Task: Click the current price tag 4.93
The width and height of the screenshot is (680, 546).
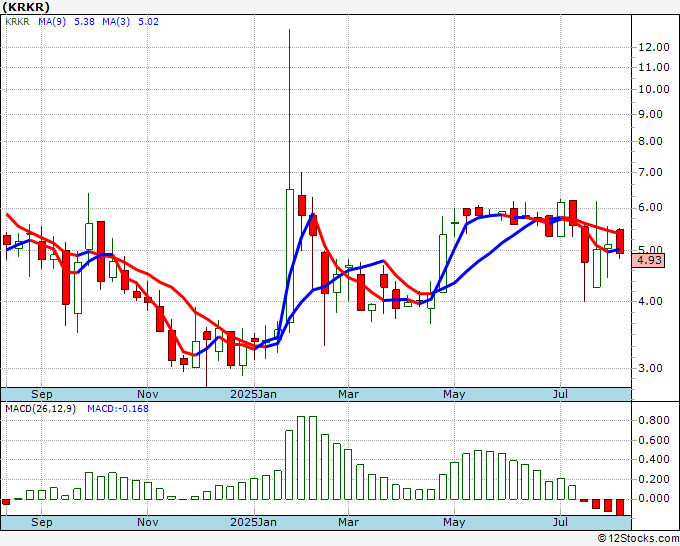Action: pyautogui.click(x=648, y=261)
